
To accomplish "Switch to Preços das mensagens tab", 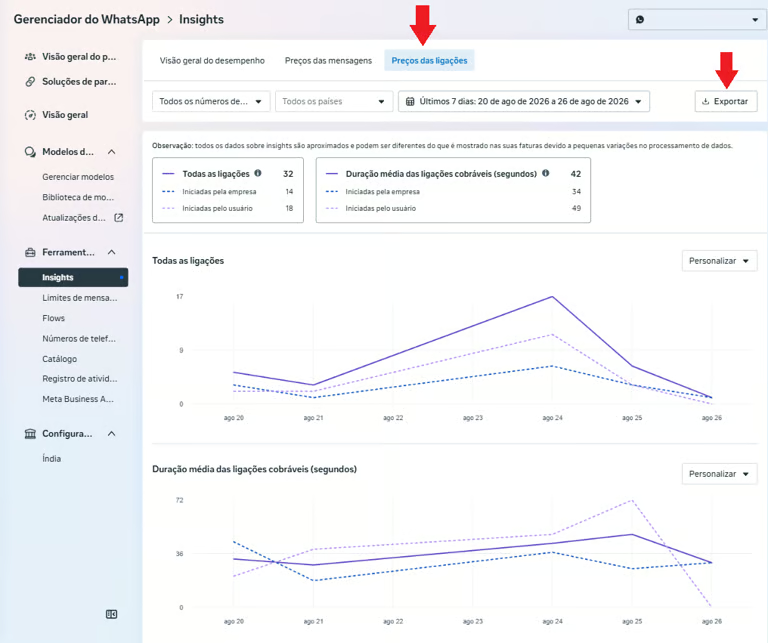I will [328, 61].
